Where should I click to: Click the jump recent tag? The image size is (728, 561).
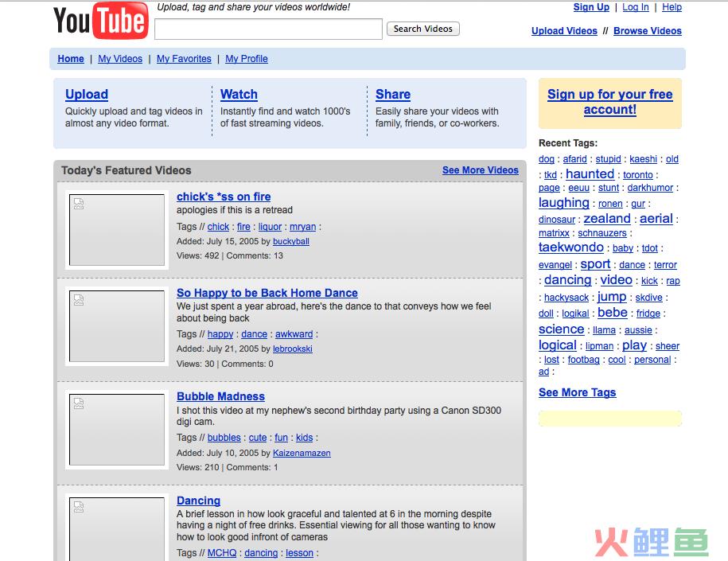[x=612, y=296]
